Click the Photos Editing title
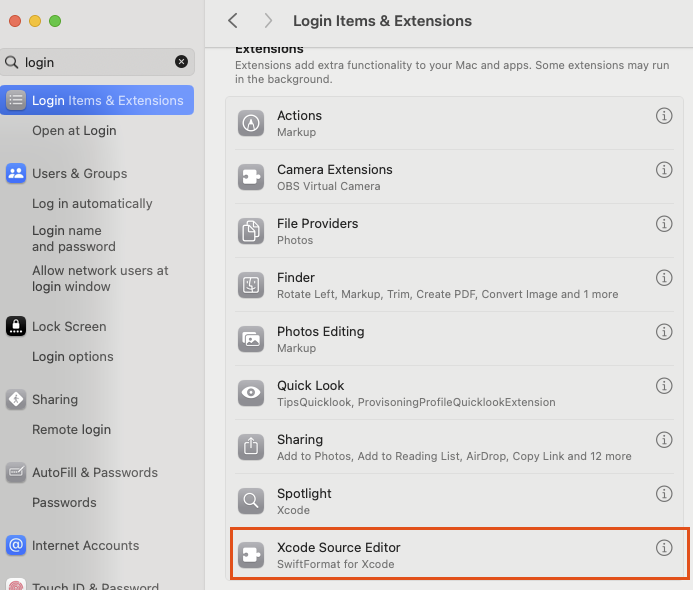Screen dimensions: 693x590 click(321, 331)
